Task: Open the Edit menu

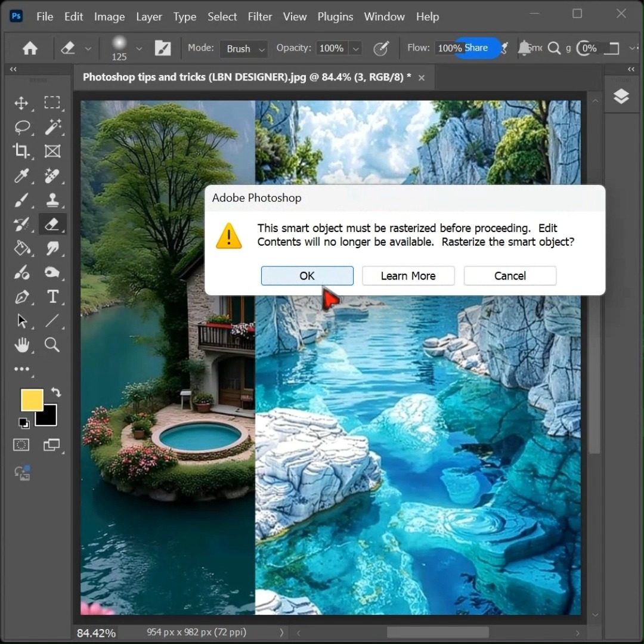Action: point(73,17)
